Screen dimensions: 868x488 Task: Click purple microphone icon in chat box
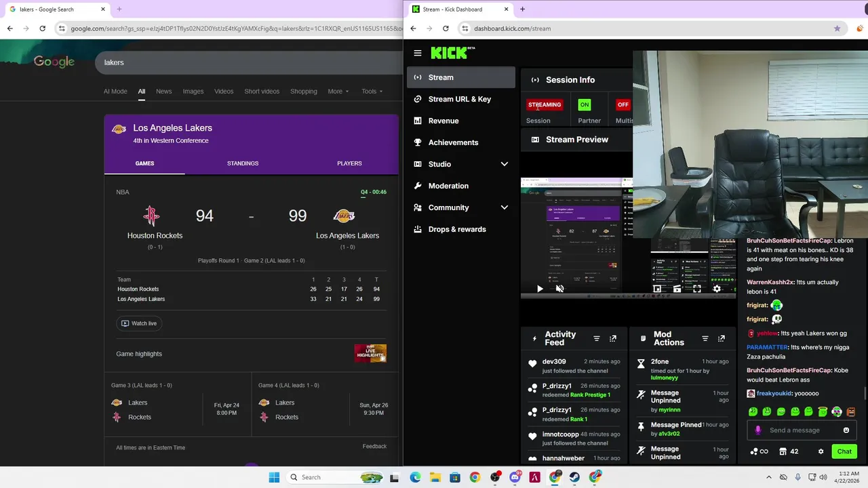click(758, 430)
